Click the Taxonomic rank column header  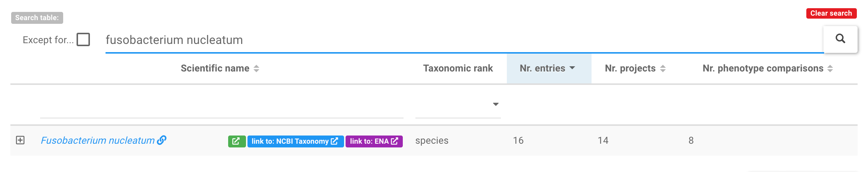(x=458, y=69)
